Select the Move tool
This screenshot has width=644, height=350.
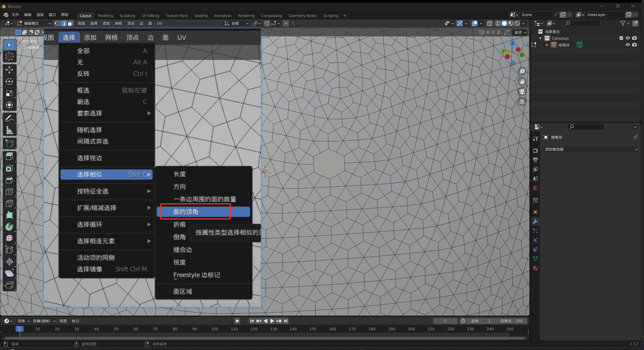(9, 69)
